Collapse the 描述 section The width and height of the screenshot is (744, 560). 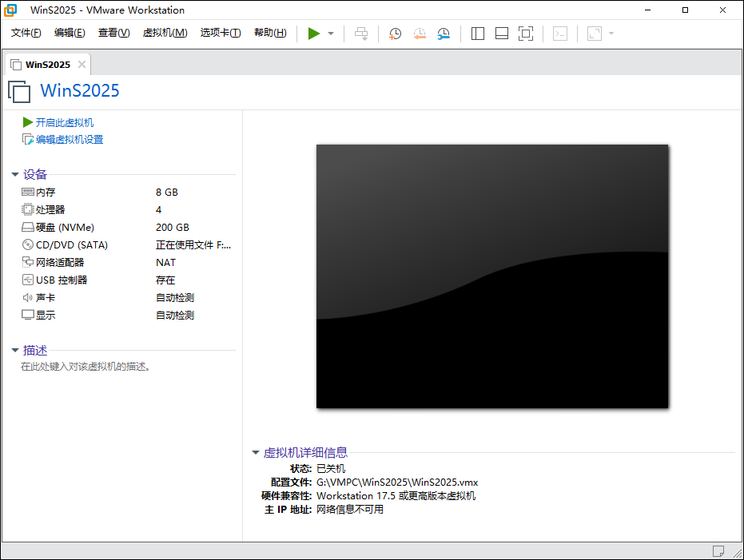click(15, 351)
